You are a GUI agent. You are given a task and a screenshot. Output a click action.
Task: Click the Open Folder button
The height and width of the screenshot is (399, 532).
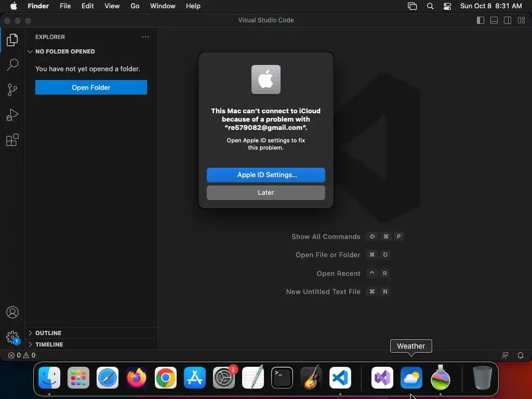tap(91, 87)
